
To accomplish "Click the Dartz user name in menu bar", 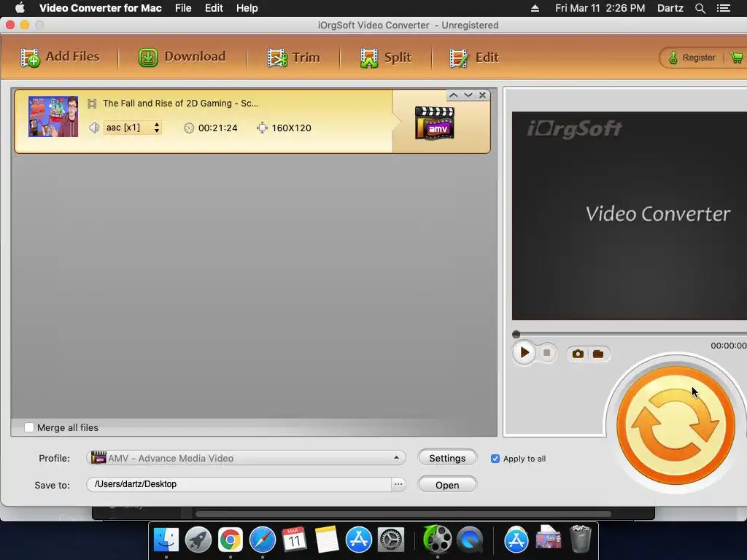I will coord(670,8).
